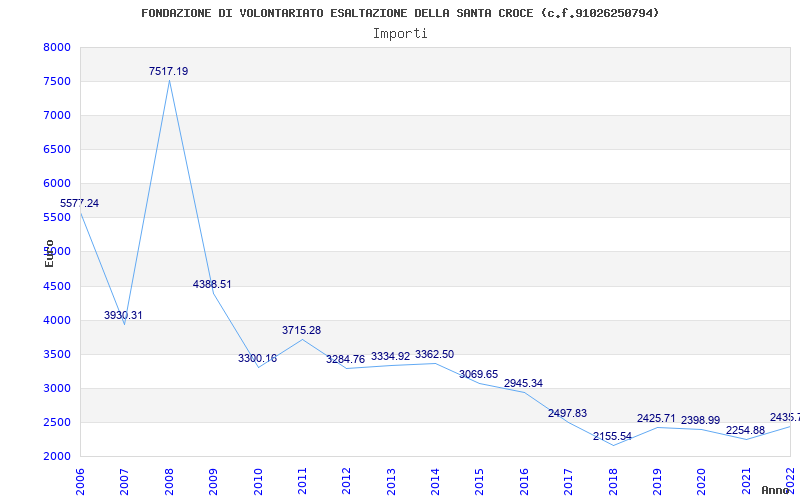Click the 2020 x-axis year label
This screenshot has width=800, height=500.
coord(702,481)
